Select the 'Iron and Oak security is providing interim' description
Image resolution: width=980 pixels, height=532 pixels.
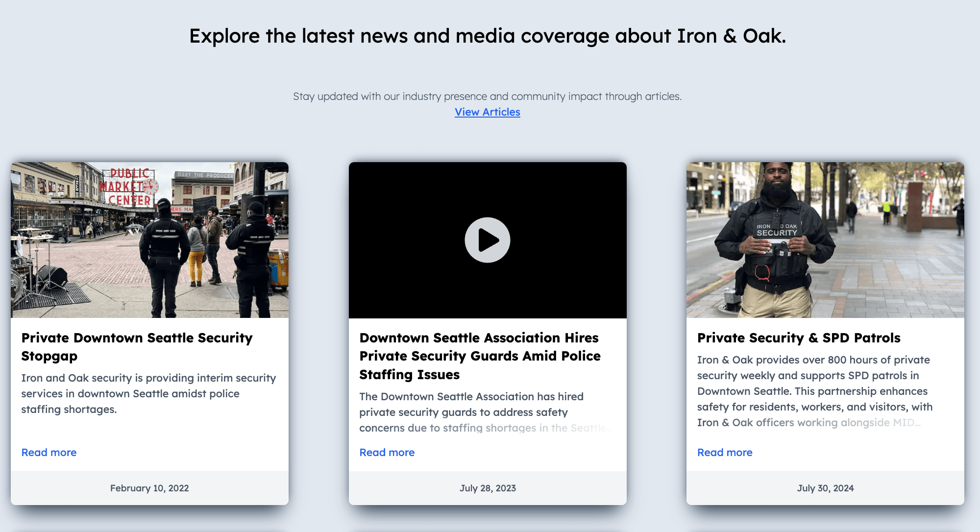tap(148, 394)
